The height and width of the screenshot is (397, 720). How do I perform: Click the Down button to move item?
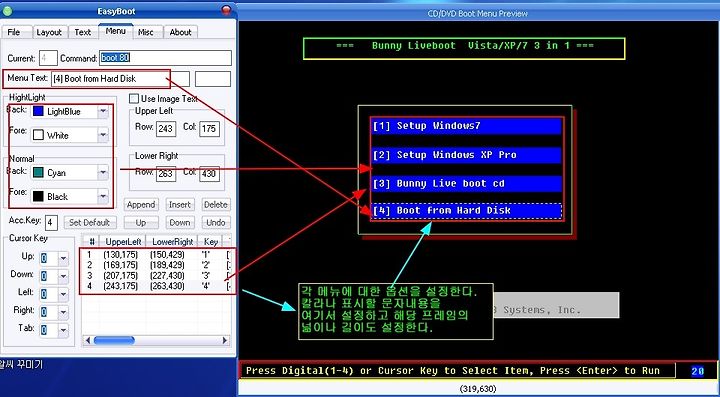(180, 223)
